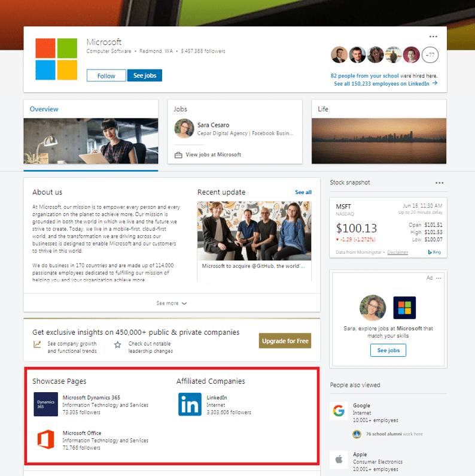Click the briefcase icon beside View jobs

tap(178, 155)
